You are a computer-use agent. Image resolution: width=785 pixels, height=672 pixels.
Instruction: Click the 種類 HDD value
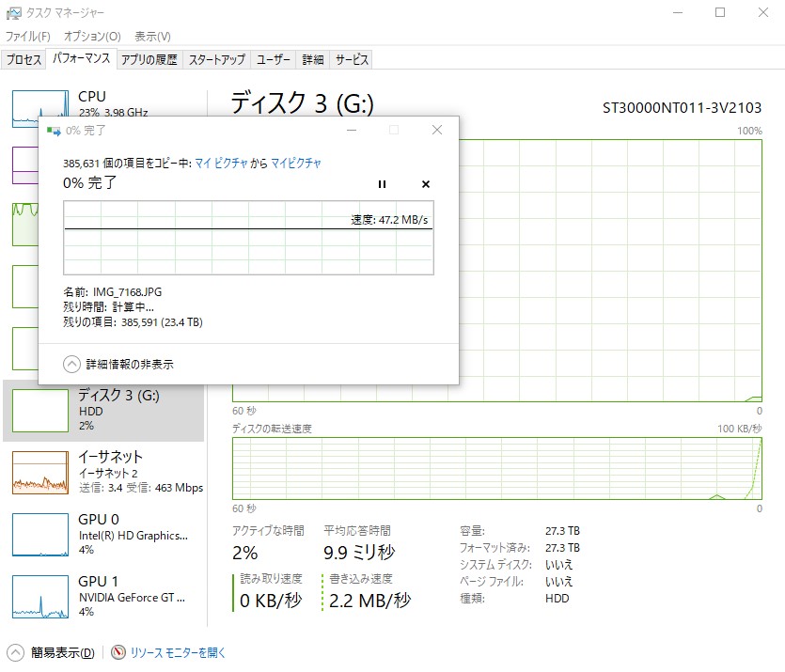[557, 599]
